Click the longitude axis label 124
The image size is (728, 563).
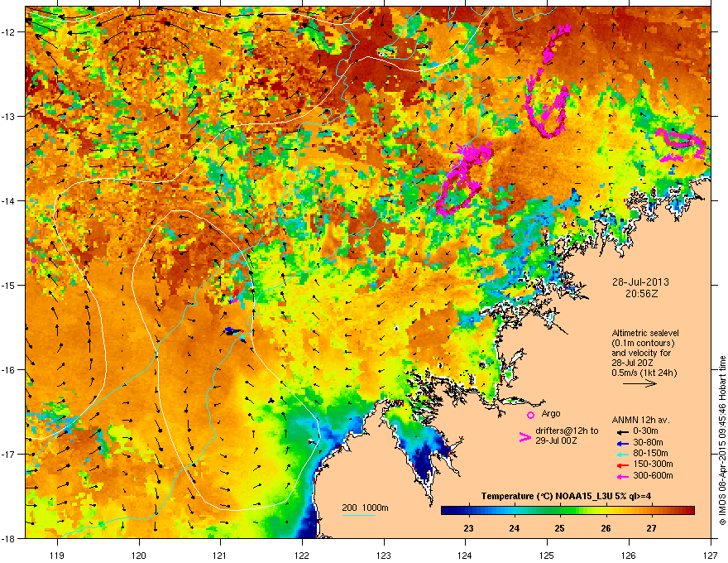[465, 555]
